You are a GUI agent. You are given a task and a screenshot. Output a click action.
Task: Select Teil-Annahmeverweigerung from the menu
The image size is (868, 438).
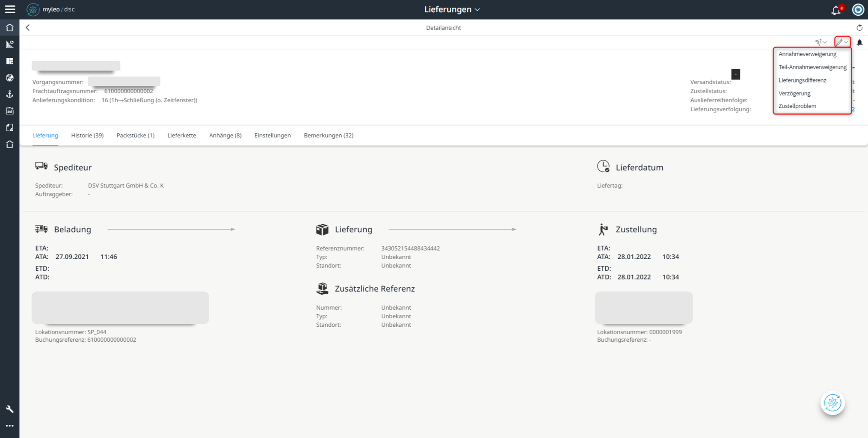click(812, 67)
